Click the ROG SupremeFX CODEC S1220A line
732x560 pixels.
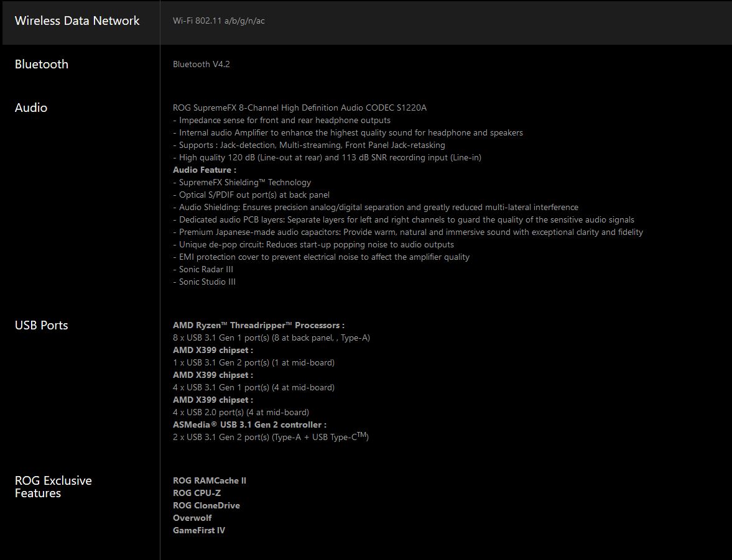[x=300, y=108]
